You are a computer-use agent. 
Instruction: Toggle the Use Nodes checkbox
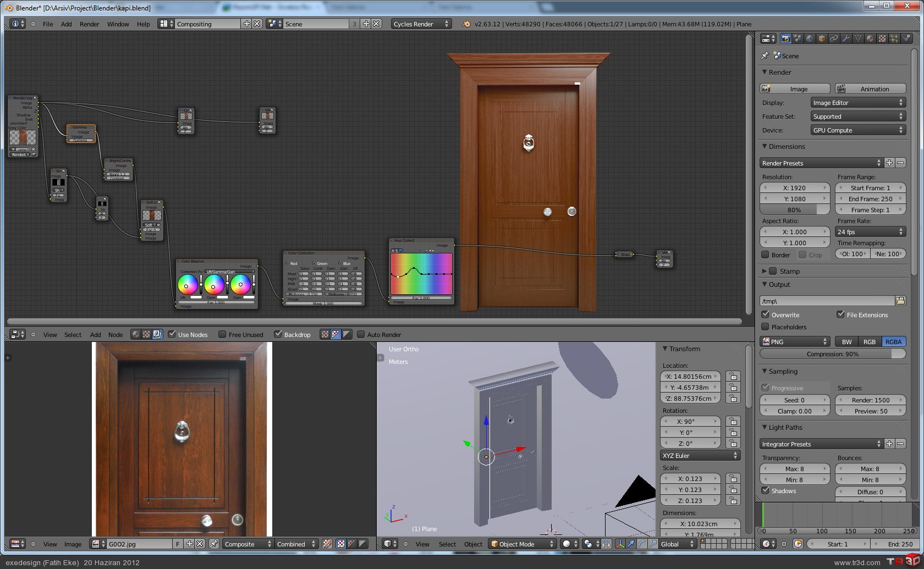[x=172, y=334]
